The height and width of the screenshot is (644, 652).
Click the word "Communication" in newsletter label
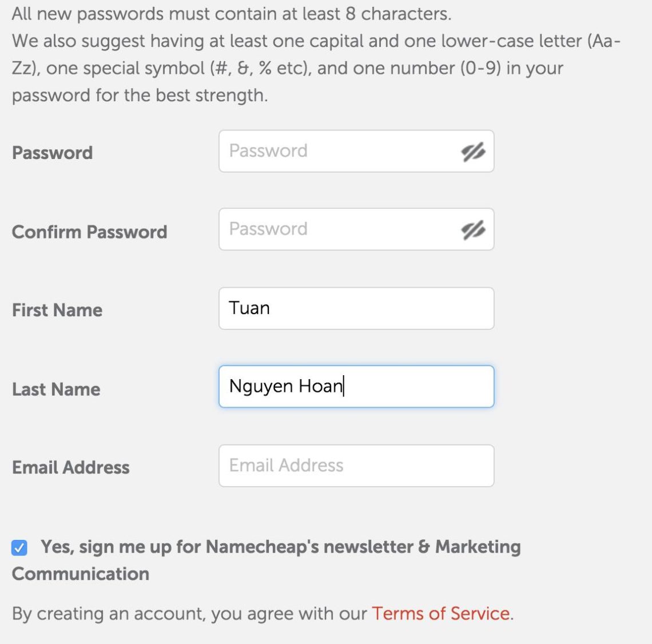81,574
